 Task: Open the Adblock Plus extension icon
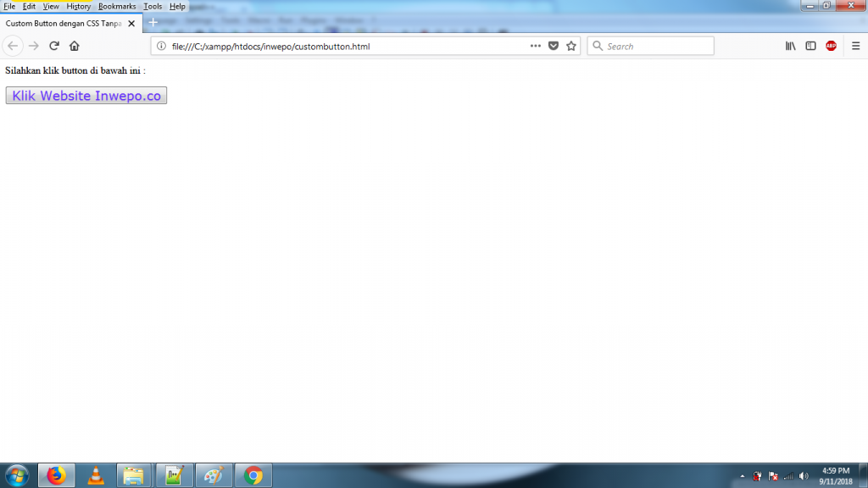coord(831,46)
